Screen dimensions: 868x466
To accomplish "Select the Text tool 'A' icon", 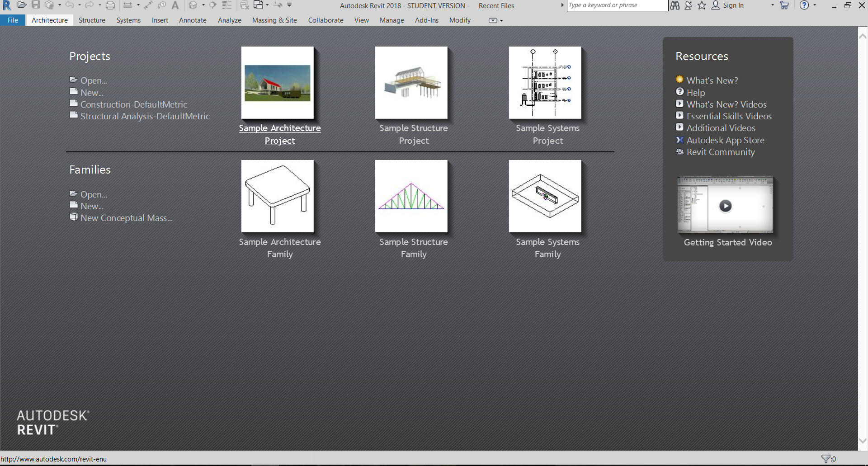I will 175,5.
